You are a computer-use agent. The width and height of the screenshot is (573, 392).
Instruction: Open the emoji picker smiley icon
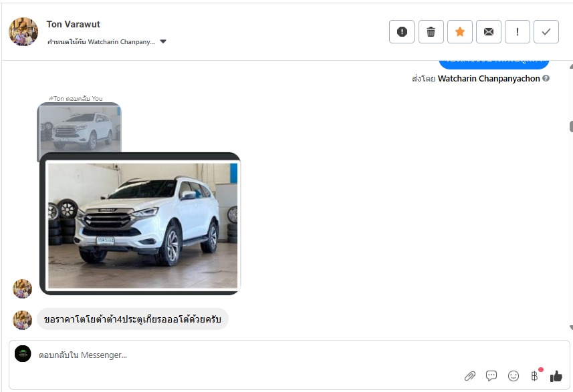pos(513,376)
